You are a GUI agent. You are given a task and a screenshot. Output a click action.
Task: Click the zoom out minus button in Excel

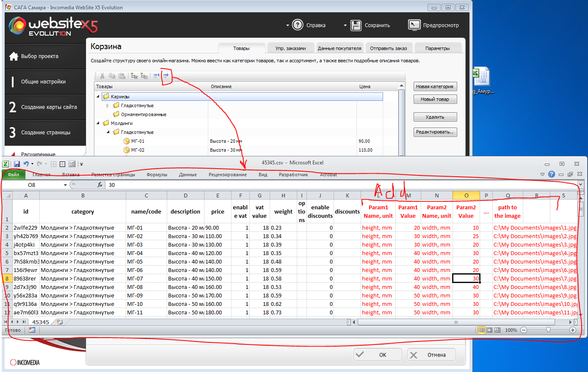point(524,330)
